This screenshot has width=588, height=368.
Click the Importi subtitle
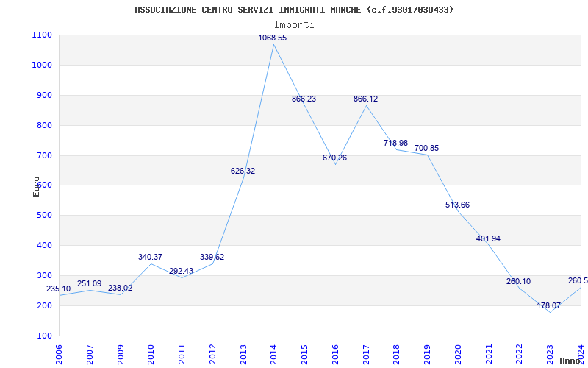(294, 25)
